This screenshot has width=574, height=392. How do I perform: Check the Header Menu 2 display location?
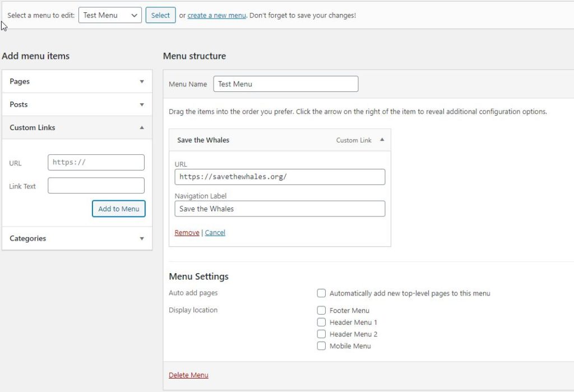point(321,334)
